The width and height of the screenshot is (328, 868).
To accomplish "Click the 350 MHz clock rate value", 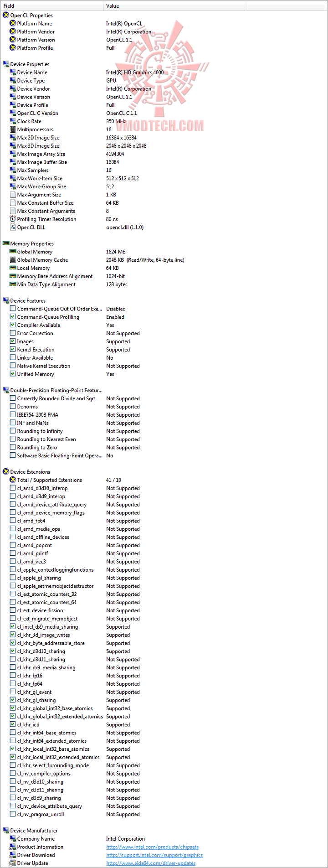I will coord(116,121).
